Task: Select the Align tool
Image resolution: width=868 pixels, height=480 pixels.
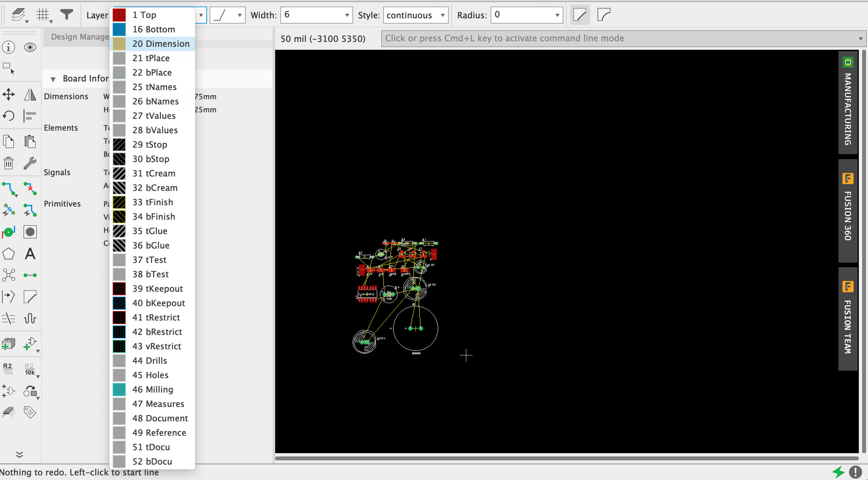Action: 30,116
